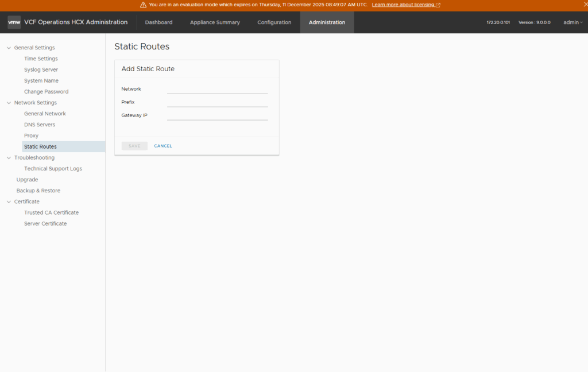Click the Save button

(134, 146)
